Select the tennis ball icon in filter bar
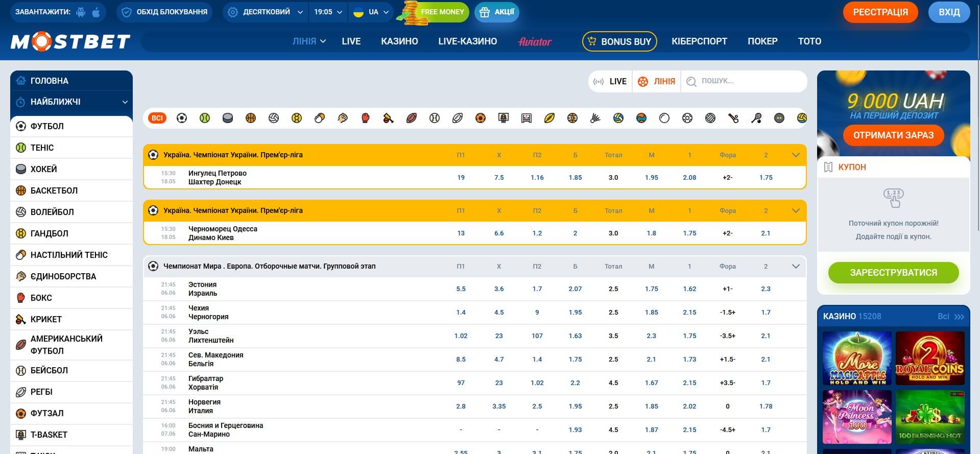Image resolution: width=980 pixels, height=454 pixels. coord(205,118)
